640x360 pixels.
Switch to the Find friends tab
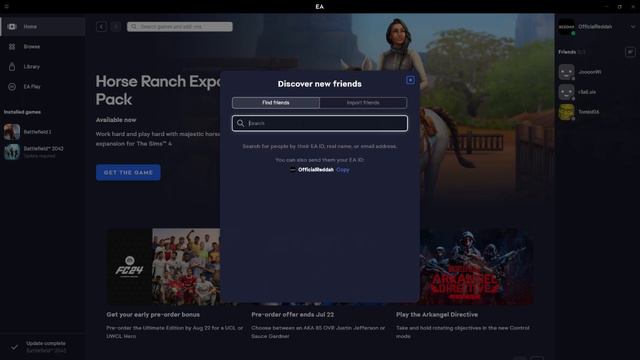276,102
